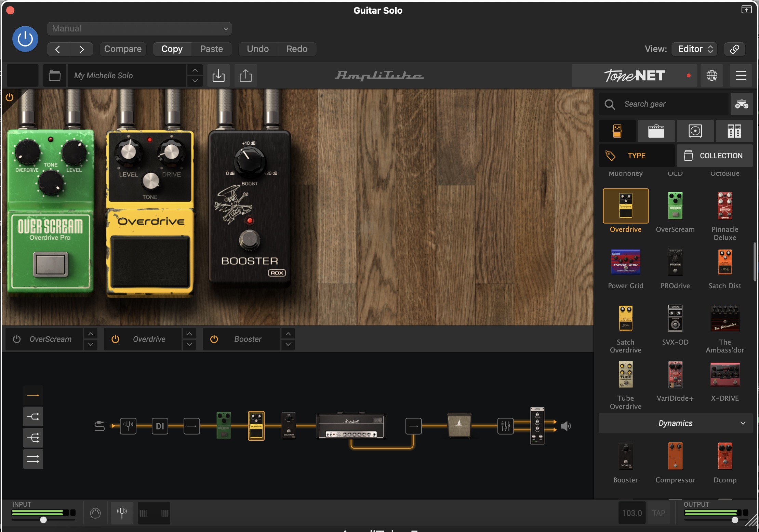Viewport: 759px width, 532px height.
Task: Click the up arrow beside the Booster slot
Action: pos(288,334)
